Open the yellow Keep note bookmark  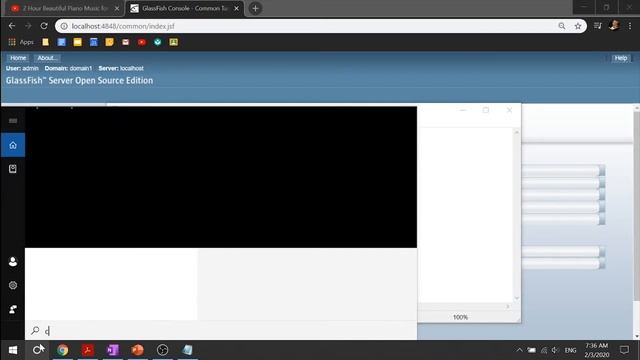[x=109, y=42]
